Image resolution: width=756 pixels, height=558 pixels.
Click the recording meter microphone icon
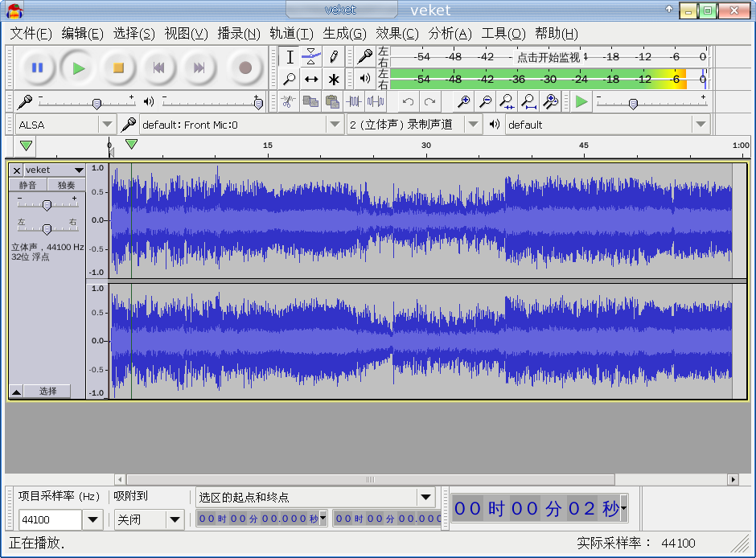click(x=365, y=57)
